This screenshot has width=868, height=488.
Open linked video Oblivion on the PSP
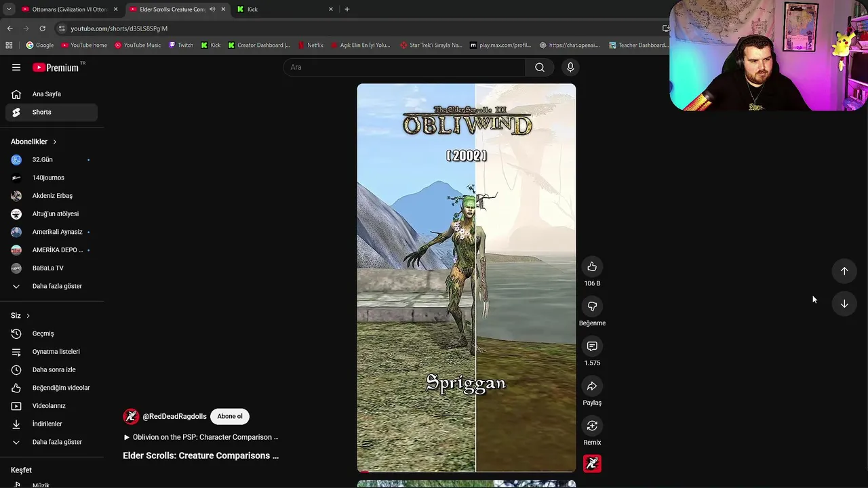201,437
